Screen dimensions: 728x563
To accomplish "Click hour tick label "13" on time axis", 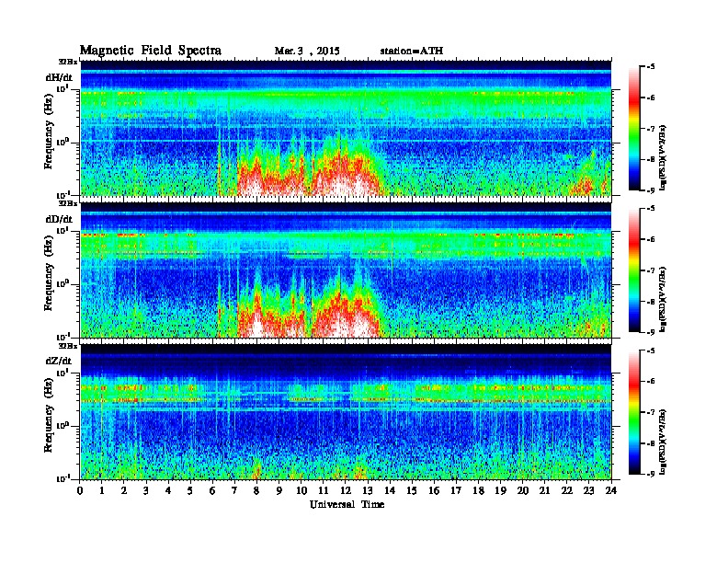I will [368, 491].
